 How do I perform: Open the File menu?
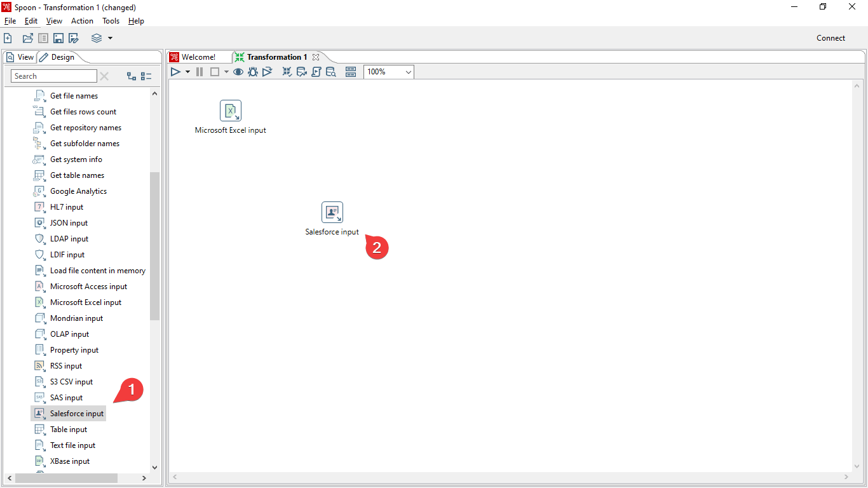click(10, 21)
